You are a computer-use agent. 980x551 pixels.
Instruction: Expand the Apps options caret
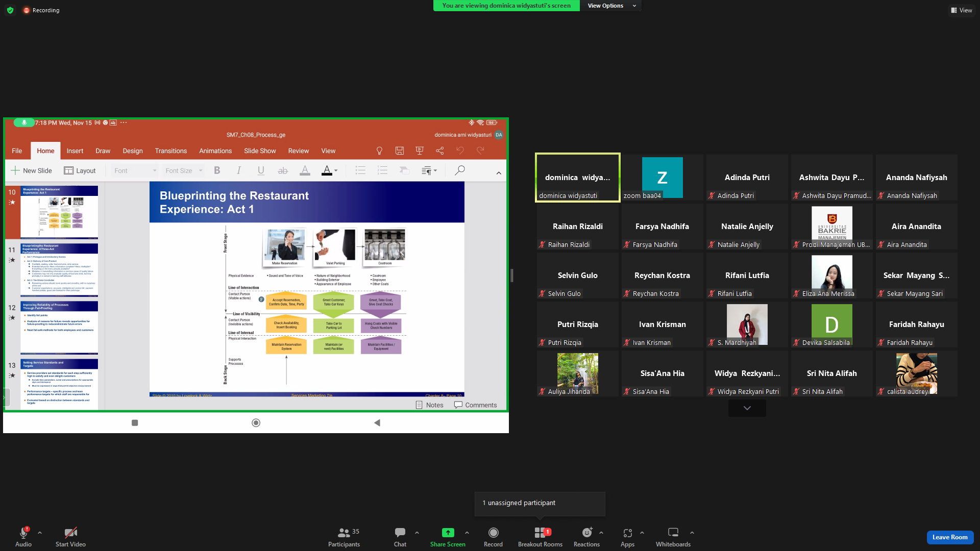(642, 533)
